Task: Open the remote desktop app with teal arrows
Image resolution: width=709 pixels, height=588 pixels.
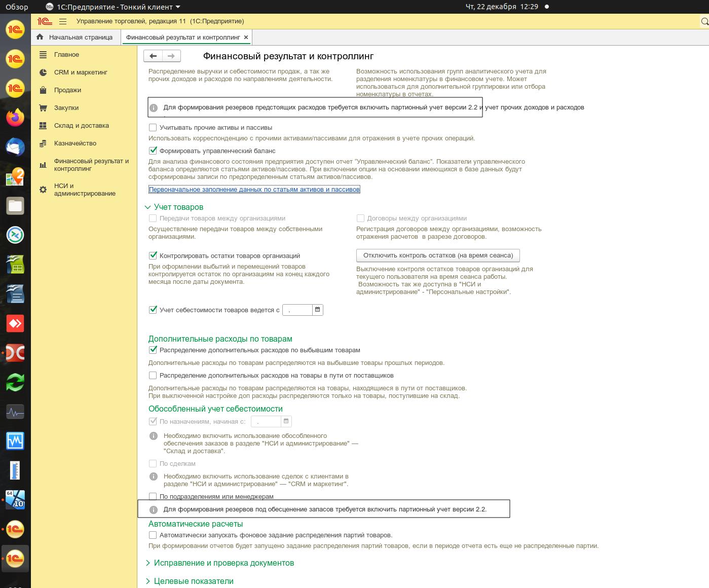Action: [15, 235]
